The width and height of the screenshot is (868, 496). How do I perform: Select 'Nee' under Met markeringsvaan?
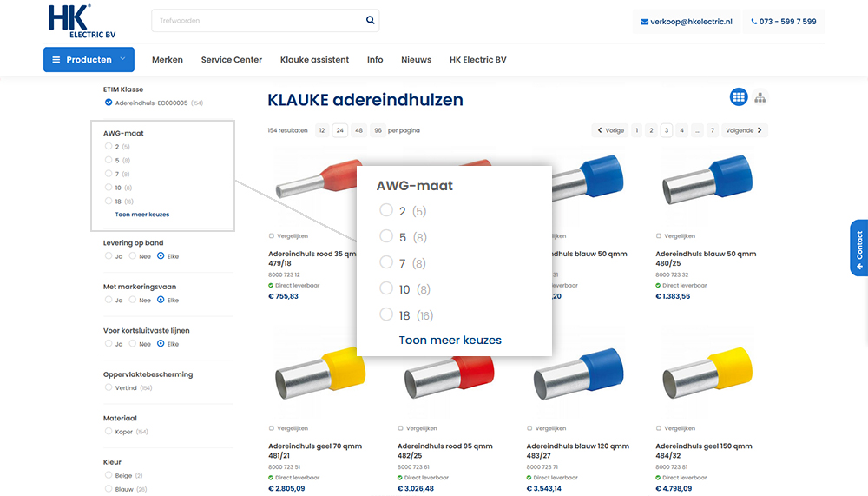coord(133,301)
